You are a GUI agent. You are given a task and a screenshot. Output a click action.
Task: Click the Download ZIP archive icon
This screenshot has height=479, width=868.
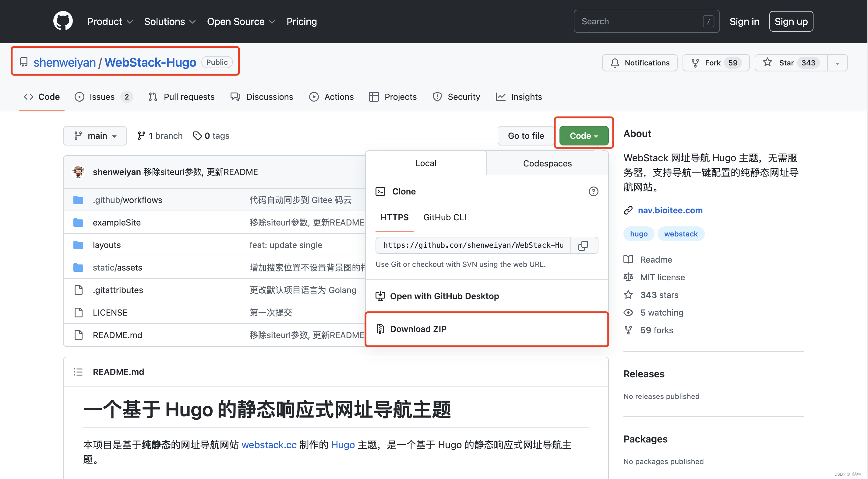click(x=380, y=329)
